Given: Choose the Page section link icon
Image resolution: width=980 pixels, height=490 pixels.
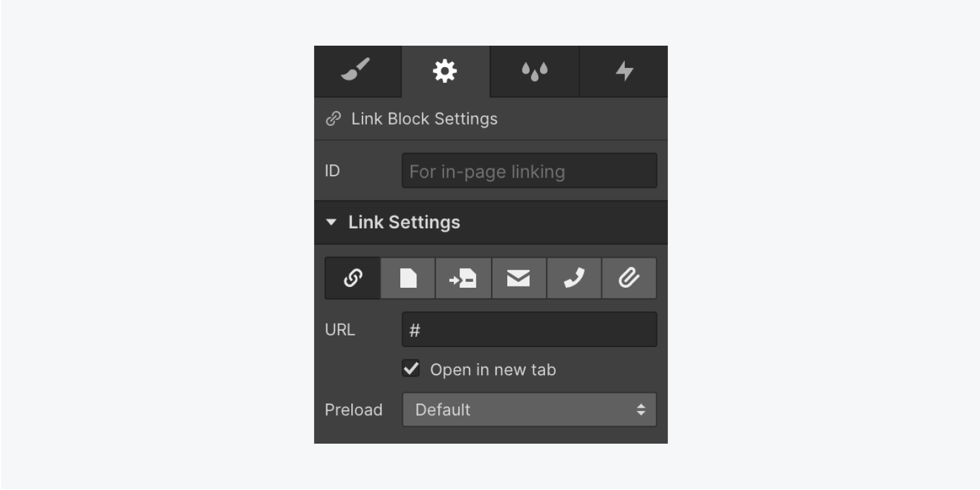Looking at the screenshot, I should (464, 279).
